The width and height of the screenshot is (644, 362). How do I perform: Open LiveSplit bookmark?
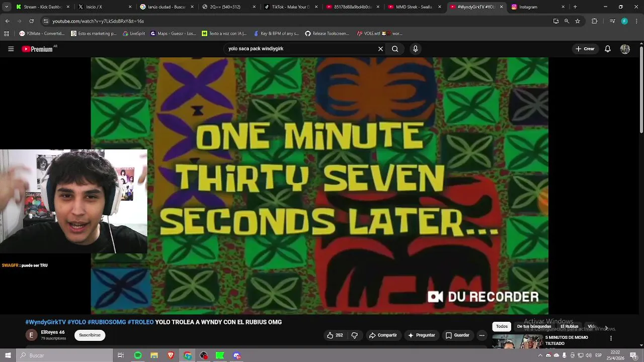point(134,34)
